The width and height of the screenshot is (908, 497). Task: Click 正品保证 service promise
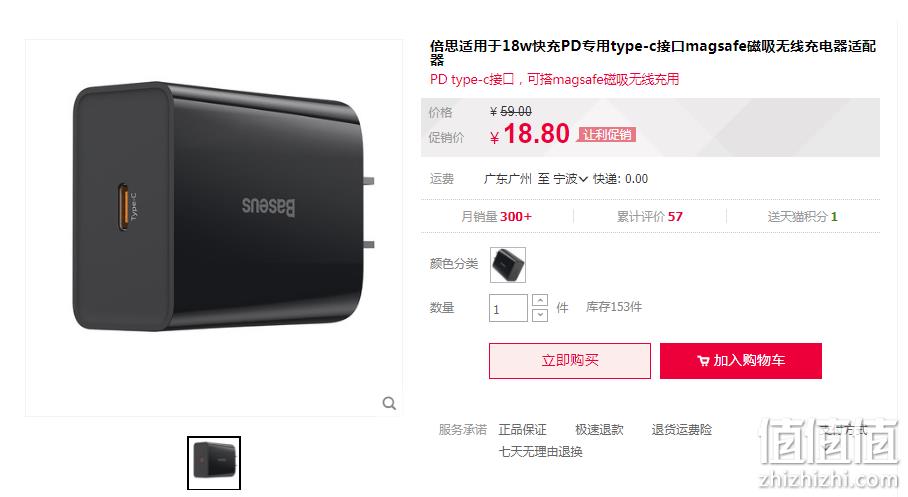pyautogui.click(x=522, y=430)
